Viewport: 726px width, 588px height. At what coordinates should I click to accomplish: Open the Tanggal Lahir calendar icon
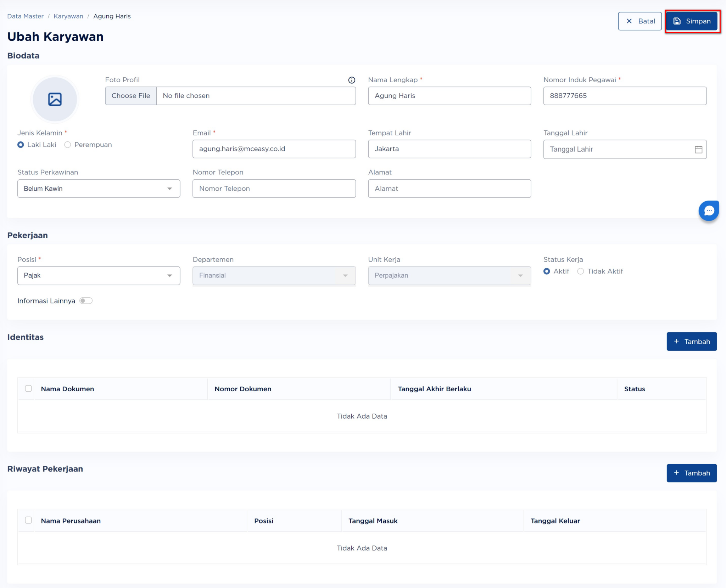(698, 149)
